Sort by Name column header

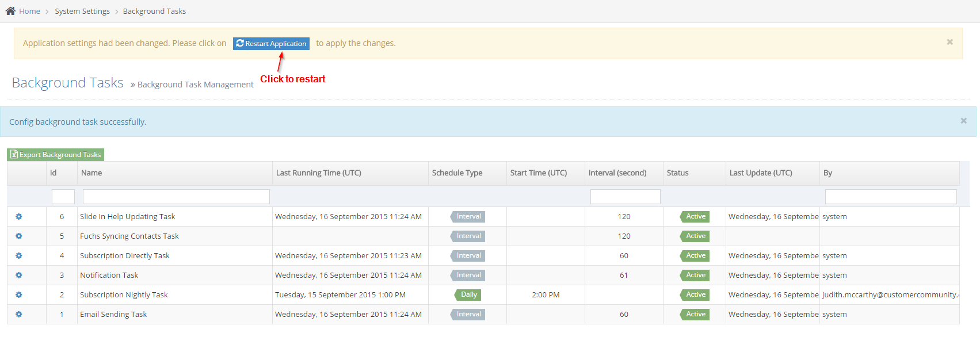pyautogui.click(x=91, y=173)
